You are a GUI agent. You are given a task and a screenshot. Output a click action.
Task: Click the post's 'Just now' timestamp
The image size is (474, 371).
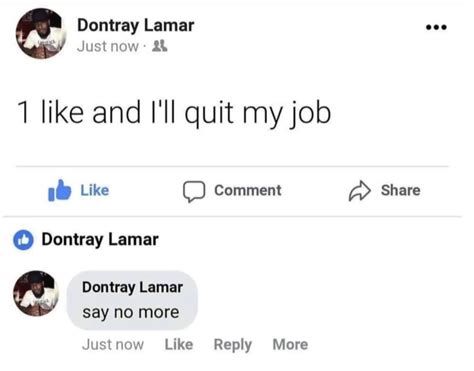click(x=108, y=46)
